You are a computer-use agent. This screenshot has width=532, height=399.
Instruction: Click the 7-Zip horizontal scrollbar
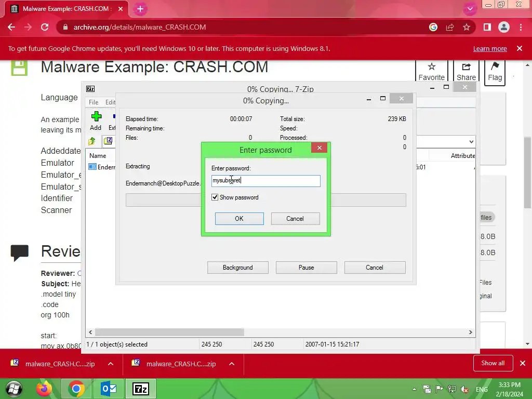coord(169,332)
